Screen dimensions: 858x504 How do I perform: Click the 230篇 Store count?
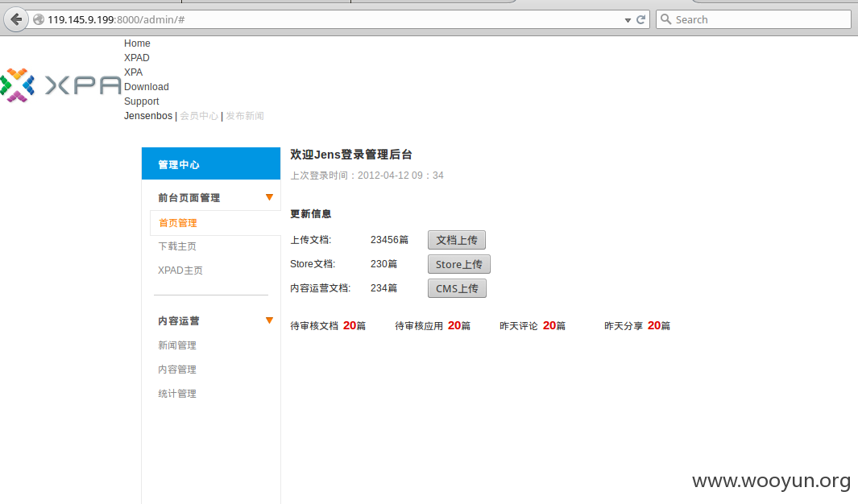[x=383, y=264]
